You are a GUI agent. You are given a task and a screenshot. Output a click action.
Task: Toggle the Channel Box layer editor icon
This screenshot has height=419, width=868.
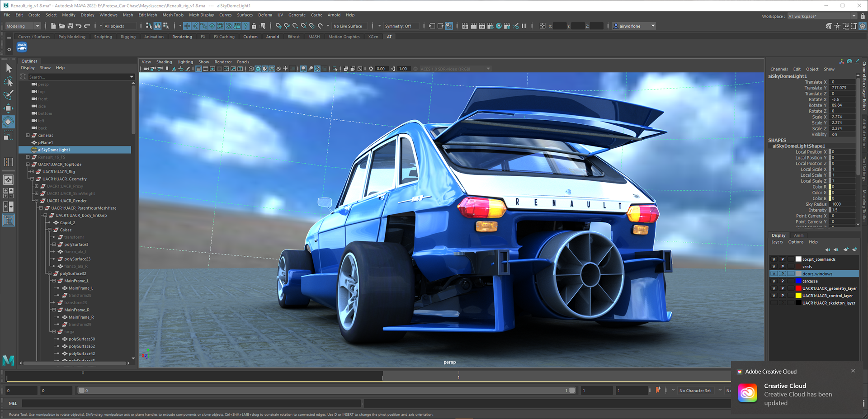(x=863, y=26)
